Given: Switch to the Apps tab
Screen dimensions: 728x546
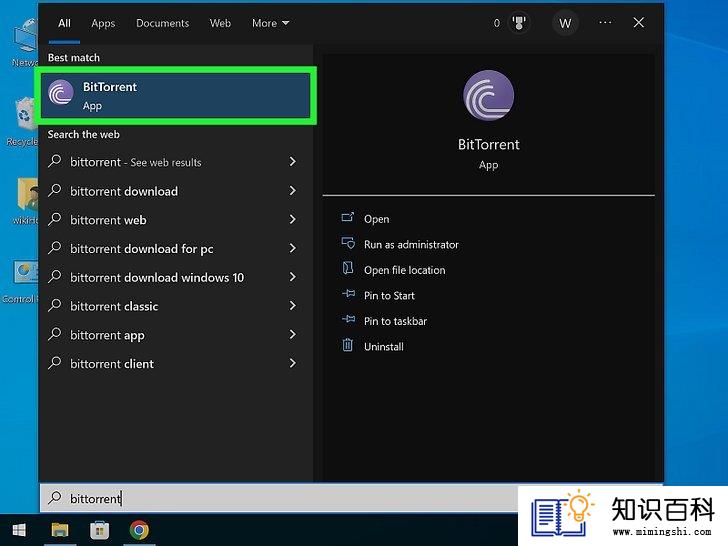Looking at the screenshot, I should (103, 24).
